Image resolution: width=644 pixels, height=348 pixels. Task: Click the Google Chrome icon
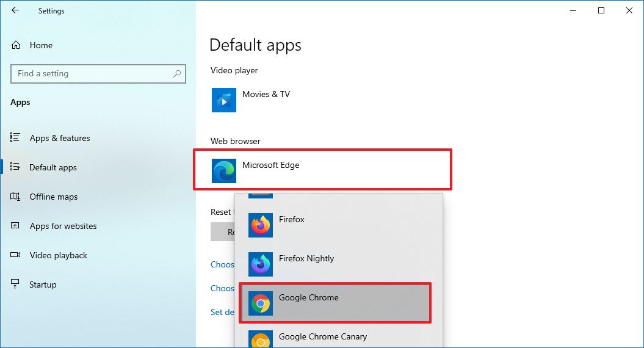(261, 303)
